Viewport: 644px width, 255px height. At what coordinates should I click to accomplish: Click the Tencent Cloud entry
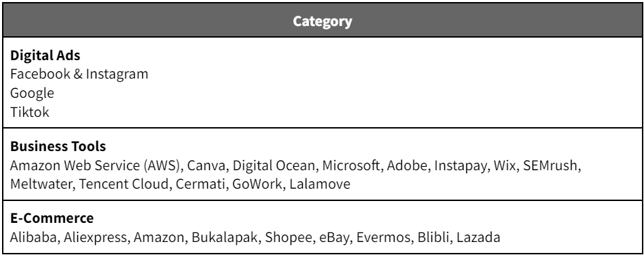click(x=123, y=184)
